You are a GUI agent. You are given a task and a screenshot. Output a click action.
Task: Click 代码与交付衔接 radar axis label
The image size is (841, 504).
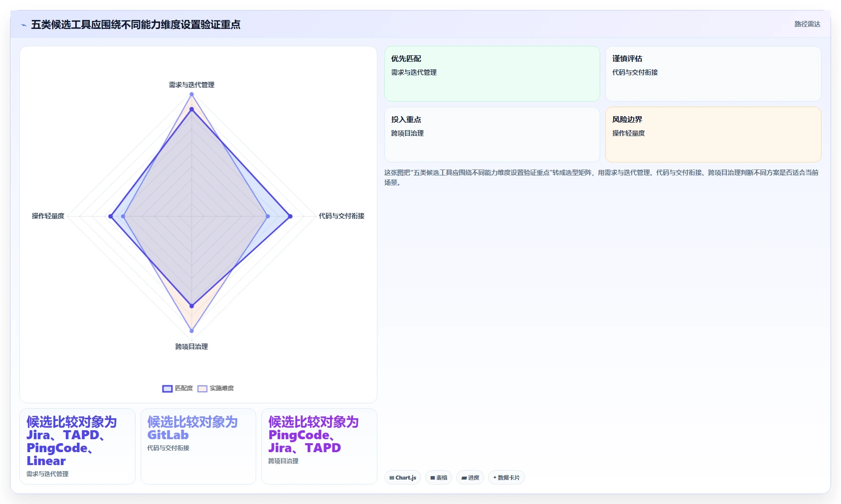point(341,216)
